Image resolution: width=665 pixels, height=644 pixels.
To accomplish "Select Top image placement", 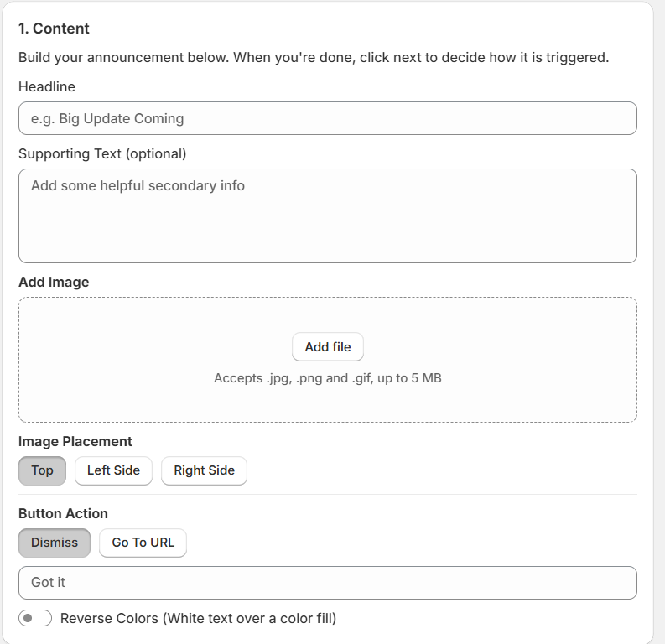I will click(42, 470).
